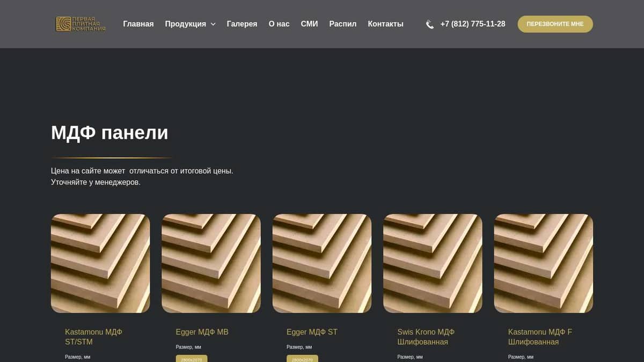Go to the Галерея page
The image size is (644, 362).
(x=241, y=24)
